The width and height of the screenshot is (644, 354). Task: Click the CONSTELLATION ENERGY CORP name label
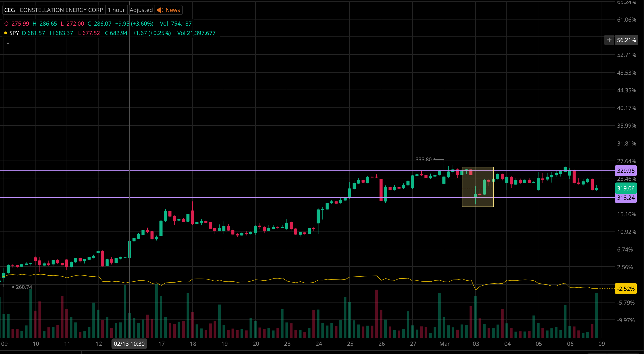(x=61, y=10)
